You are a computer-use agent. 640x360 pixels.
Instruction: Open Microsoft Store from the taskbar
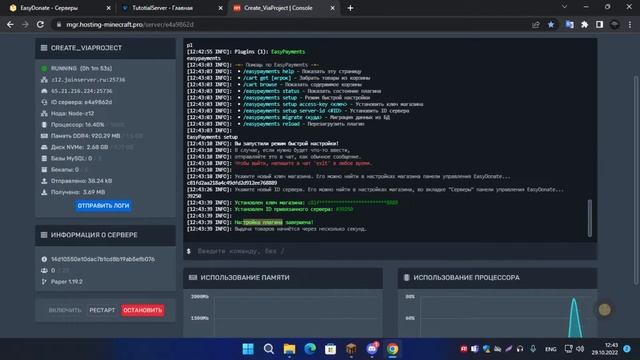point(331,349)
